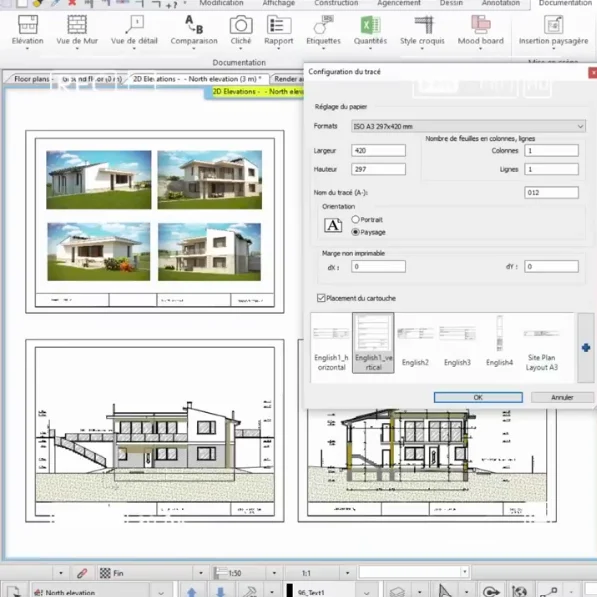
Task: Expand the Fin line weight dropdown
Action: pos(201,573)
